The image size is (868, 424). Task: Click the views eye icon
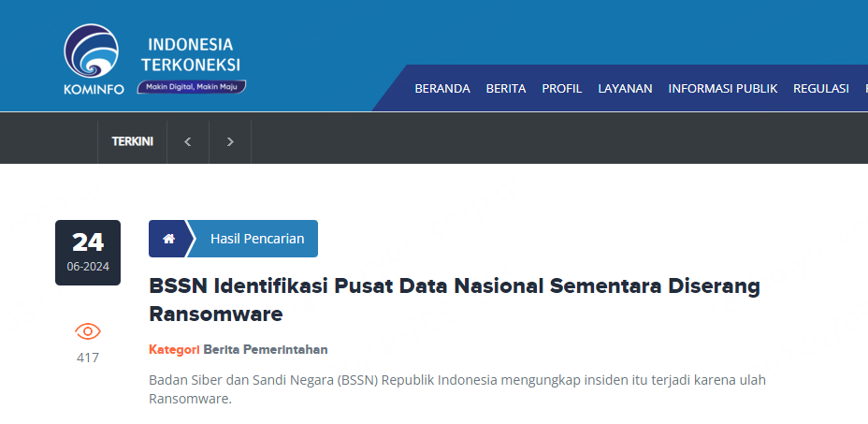click(x=88, y=331)
